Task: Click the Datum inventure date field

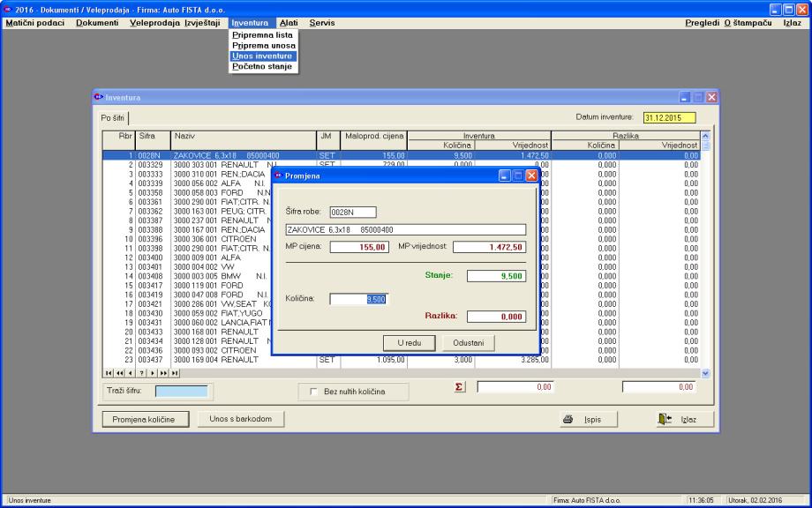Action: (670, 118)
